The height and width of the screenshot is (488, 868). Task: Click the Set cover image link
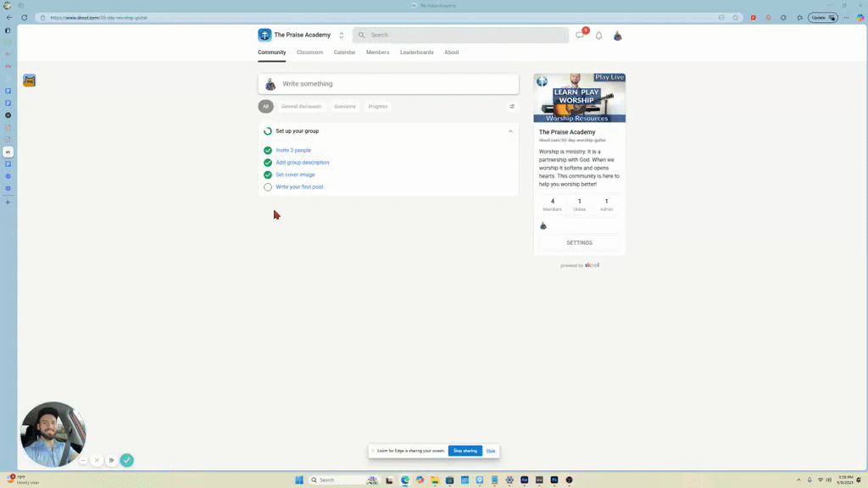tap(295, 175)
